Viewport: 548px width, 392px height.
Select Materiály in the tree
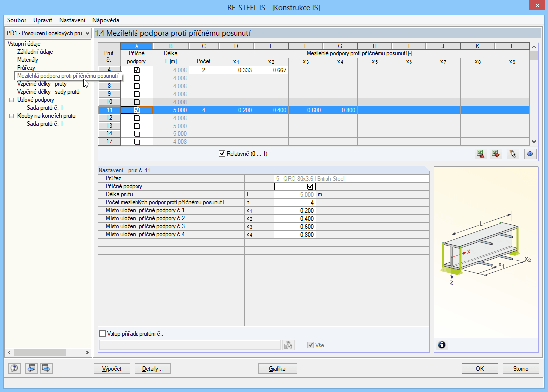28,60
